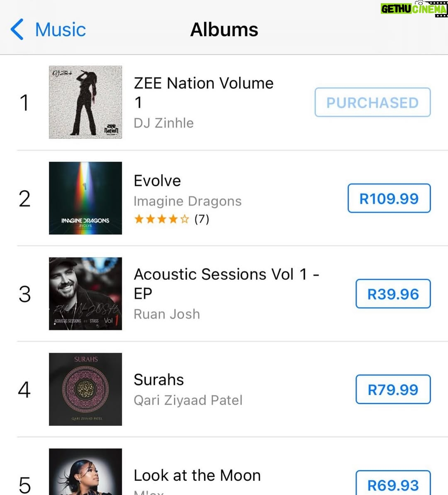Buy Evolve for R109.99

(389, 198)
